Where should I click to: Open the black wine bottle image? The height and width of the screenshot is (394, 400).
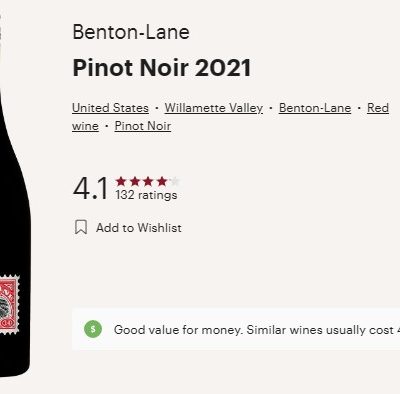pyautogui.click(x=13, y=197)
